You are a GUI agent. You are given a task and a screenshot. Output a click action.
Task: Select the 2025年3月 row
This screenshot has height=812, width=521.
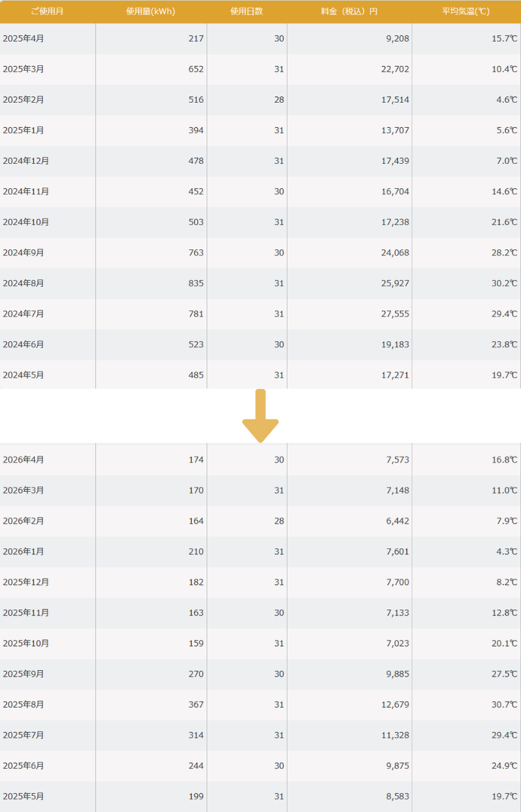[x=260, y=69]
